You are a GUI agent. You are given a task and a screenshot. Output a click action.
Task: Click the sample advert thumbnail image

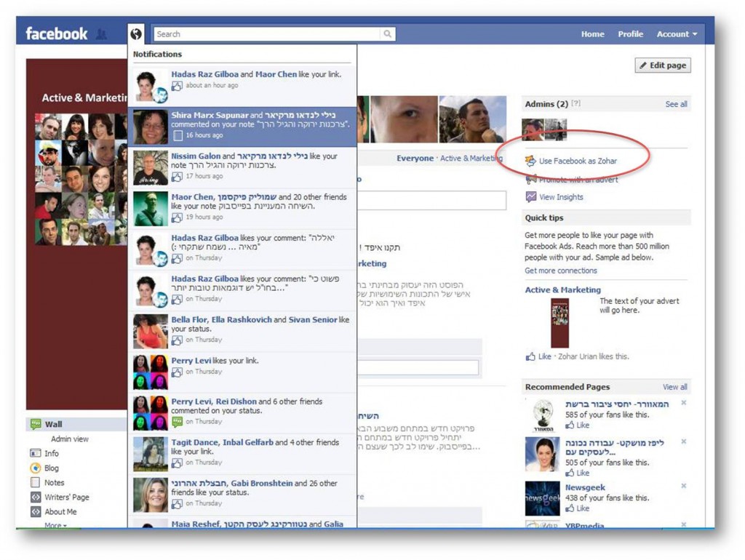[559, 323]
